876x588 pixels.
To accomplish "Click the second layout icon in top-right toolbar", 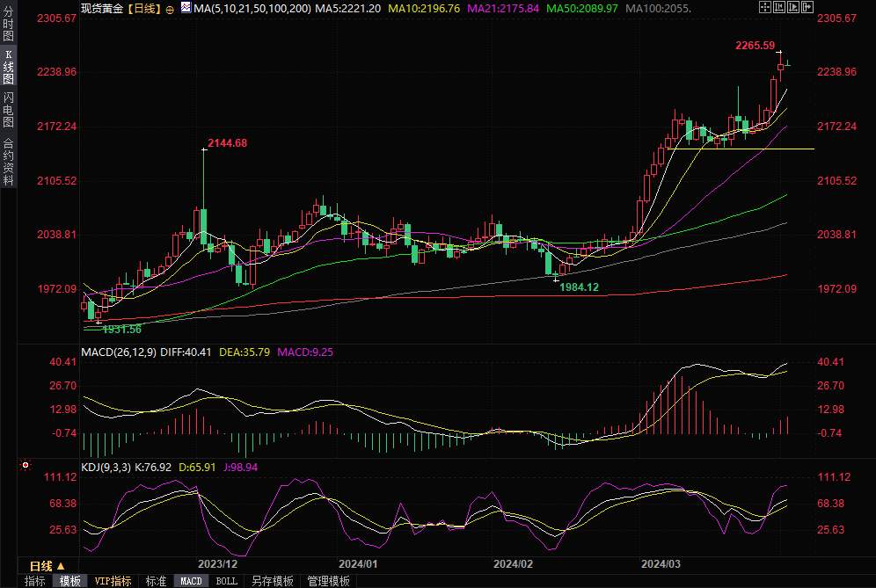I will (x=778, y=7).
